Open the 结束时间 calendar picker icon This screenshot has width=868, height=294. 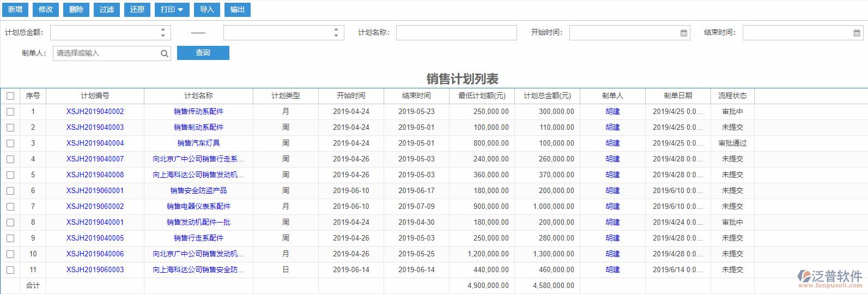coord(857,33)
